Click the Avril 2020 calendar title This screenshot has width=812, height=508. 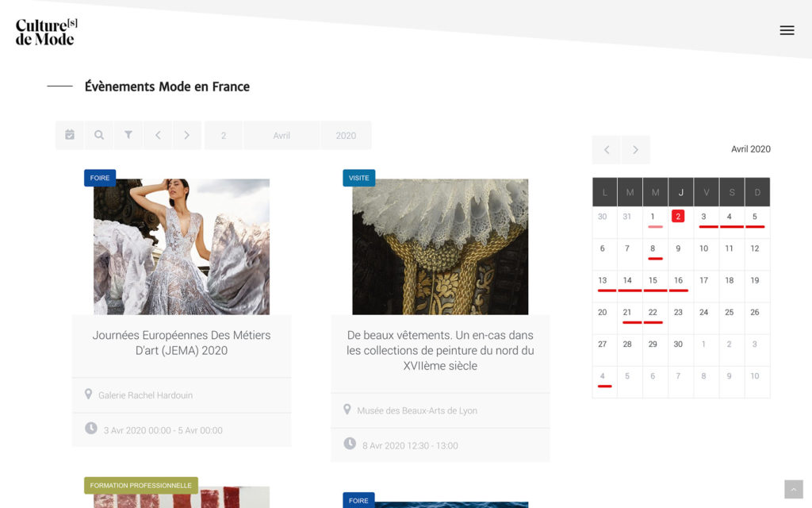point(750,149)
